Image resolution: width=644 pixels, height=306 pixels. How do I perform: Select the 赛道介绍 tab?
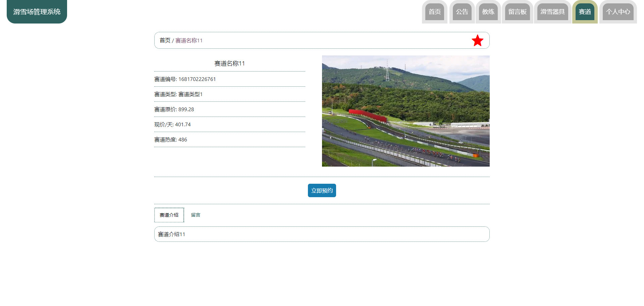(x=169, y=215)
